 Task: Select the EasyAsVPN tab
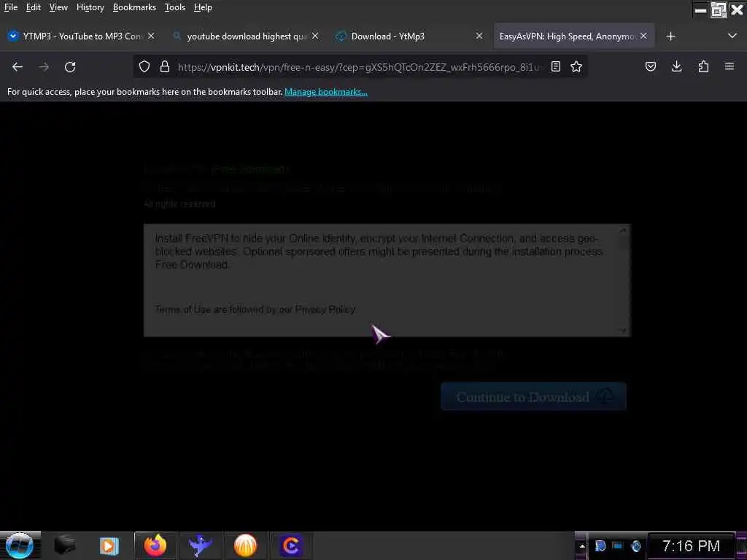click(574, 36)
